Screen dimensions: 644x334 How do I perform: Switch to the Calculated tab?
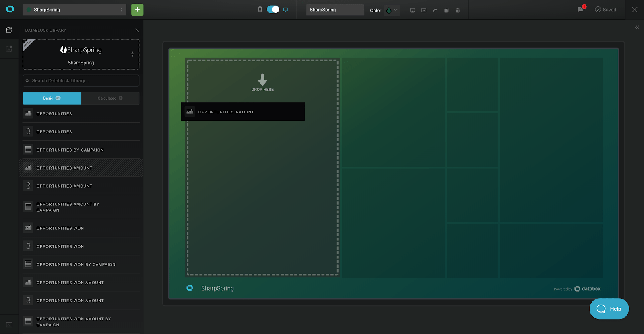(110, 98)
